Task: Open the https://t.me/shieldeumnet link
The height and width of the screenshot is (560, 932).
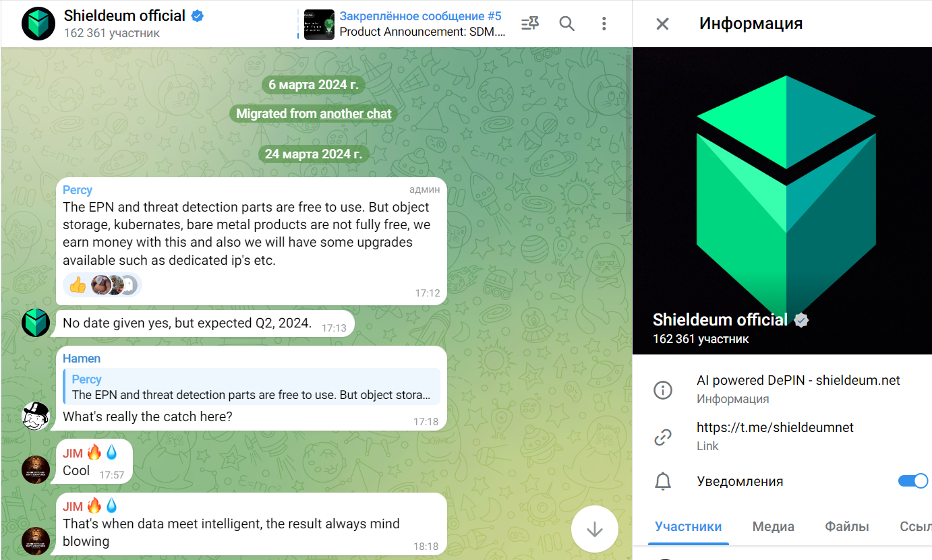Action: click(x=775, y=427)
